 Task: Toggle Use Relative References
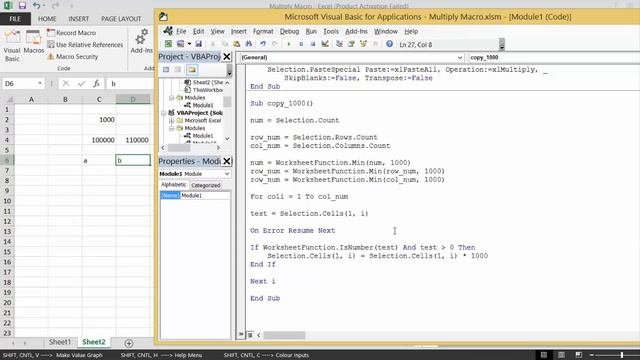coord(85,44)
